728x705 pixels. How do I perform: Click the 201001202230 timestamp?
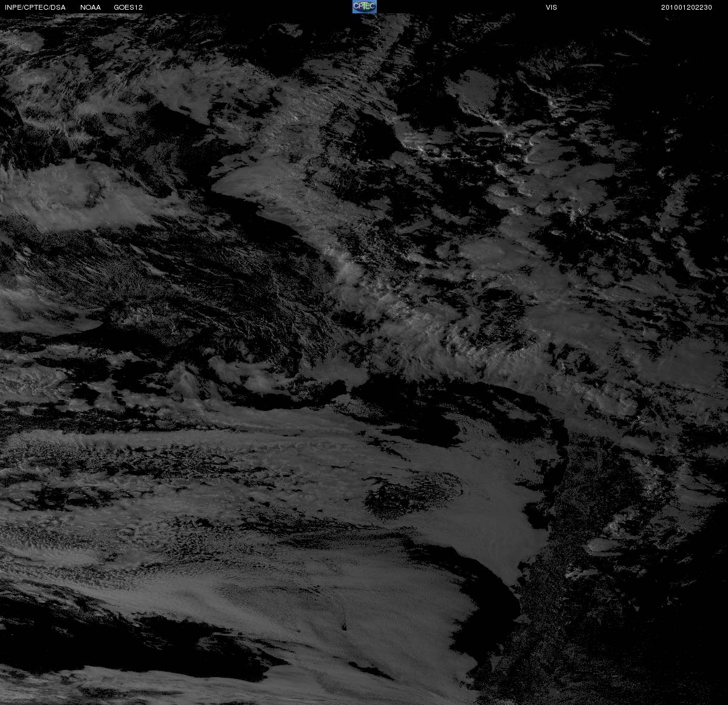pos(687,7)
